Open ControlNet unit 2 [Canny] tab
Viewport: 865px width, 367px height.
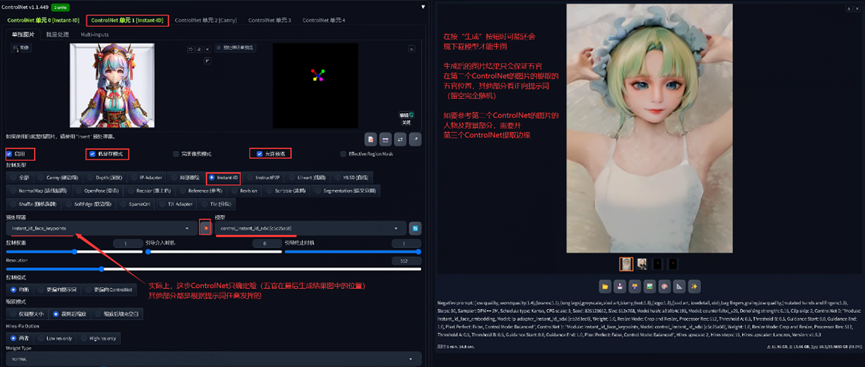click(x=205, y=20)
